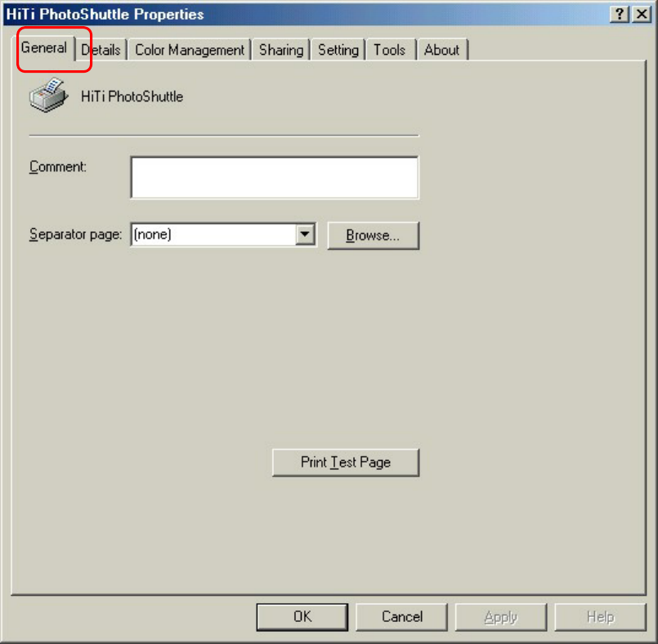Click the Print Test Page button
The height and width of the screenshot is (644, 658).
[346, 463]
